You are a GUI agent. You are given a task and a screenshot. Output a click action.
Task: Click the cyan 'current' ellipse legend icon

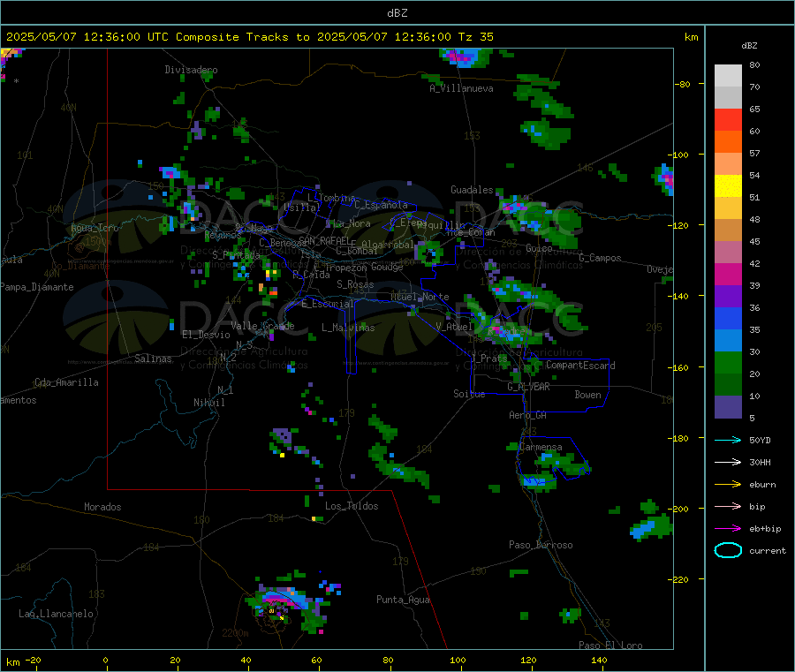point(728,550)
